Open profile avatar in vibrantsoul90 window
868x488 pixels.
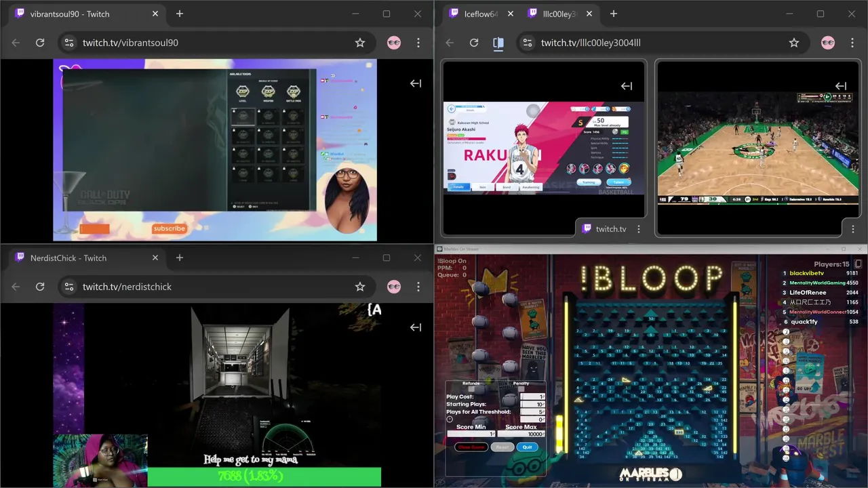pyautogui.click(x=394, y=43)
